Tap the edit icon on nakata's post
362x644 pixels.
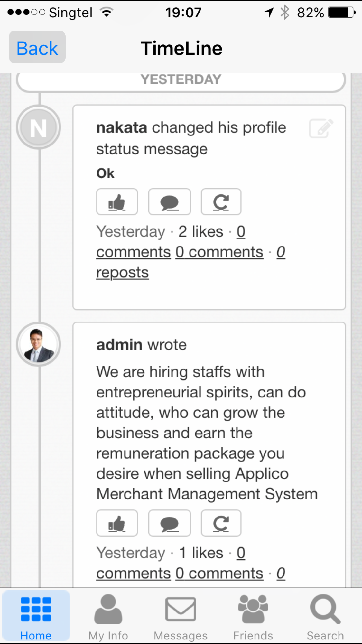321,128
